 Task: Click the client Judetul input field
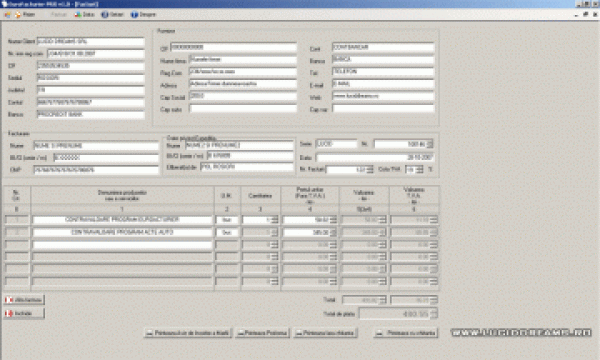(x=91, y=90)
